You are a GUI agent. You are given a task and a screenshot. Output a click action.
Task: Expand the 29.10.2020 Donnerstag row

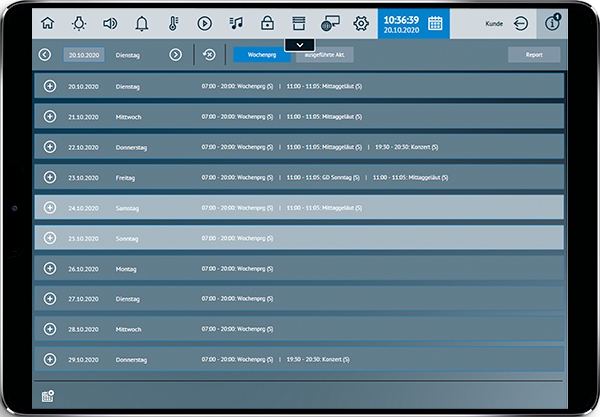50,359
